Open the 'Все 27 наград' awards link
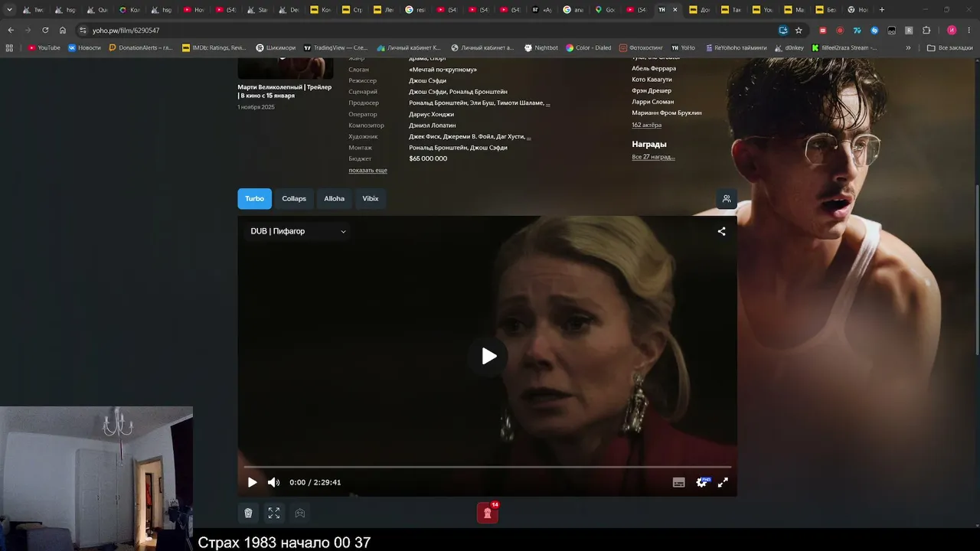This screenshot has height=551, width=980. click(653, 157)
